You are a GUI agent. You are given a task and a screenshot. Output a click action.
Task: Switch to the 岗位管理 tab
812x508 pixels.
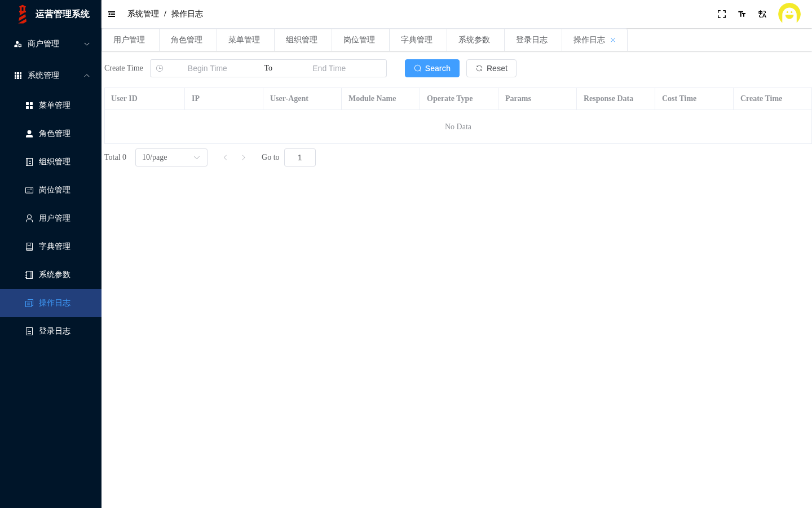[x=359, y=40]
